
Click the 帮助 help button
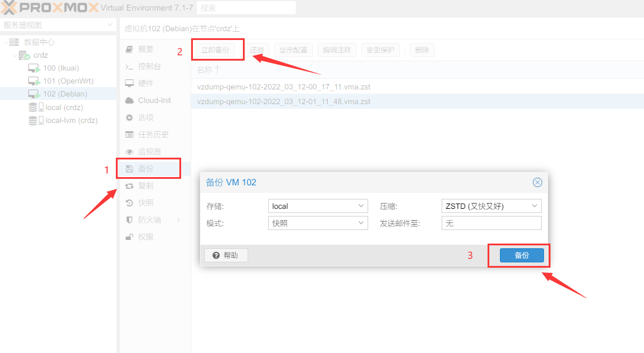point(226,255)
